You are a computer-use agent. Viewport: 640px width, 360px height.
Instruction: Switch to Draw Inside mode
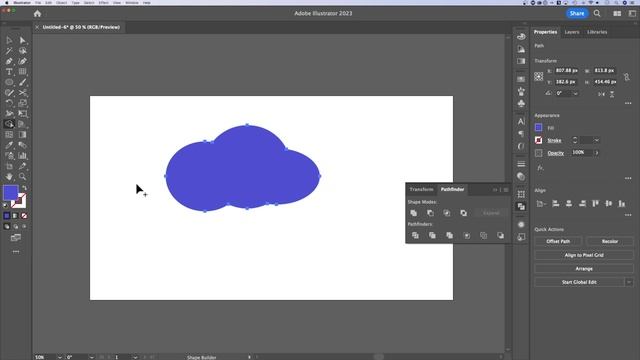24,227
